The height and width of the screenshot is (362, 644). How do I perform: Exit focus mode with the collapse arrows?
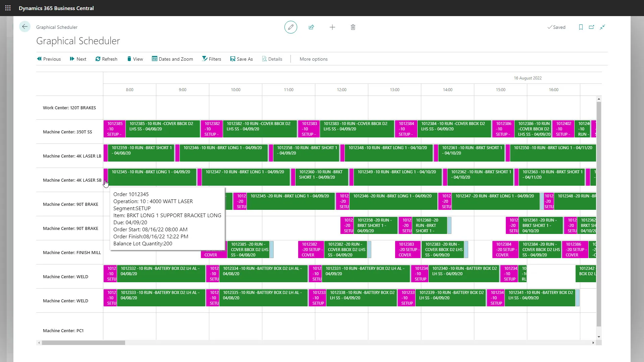point(602,27)
